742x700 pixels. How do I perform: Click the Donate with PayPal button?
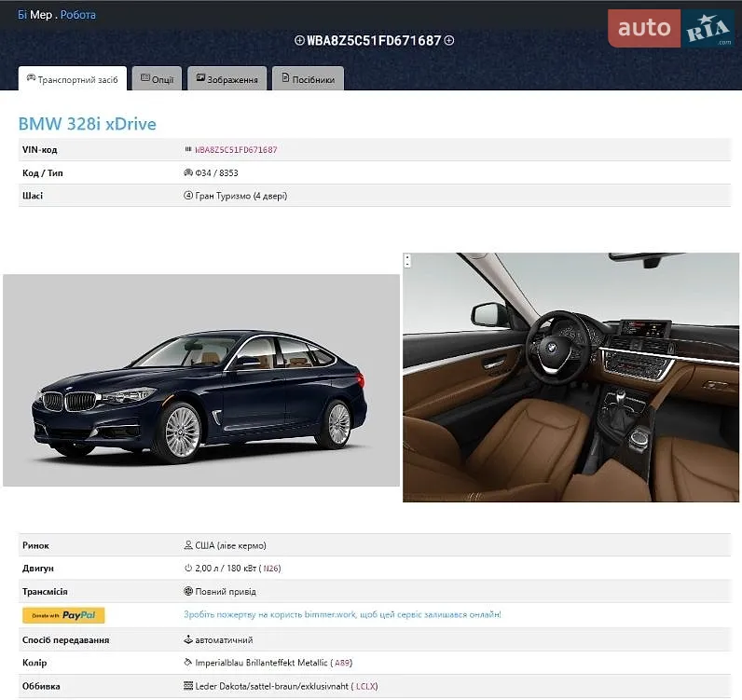(x=63, y=615)
